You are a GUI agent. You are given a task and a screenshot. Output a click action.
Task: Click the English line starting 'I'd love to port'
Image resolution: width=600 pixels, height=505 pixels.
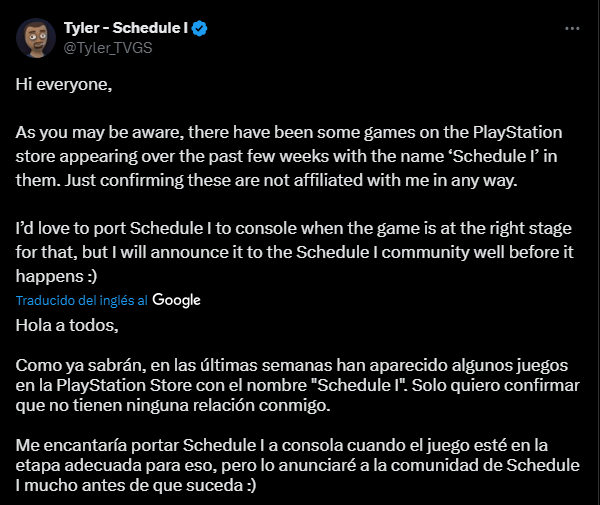[x=293, y=229]
